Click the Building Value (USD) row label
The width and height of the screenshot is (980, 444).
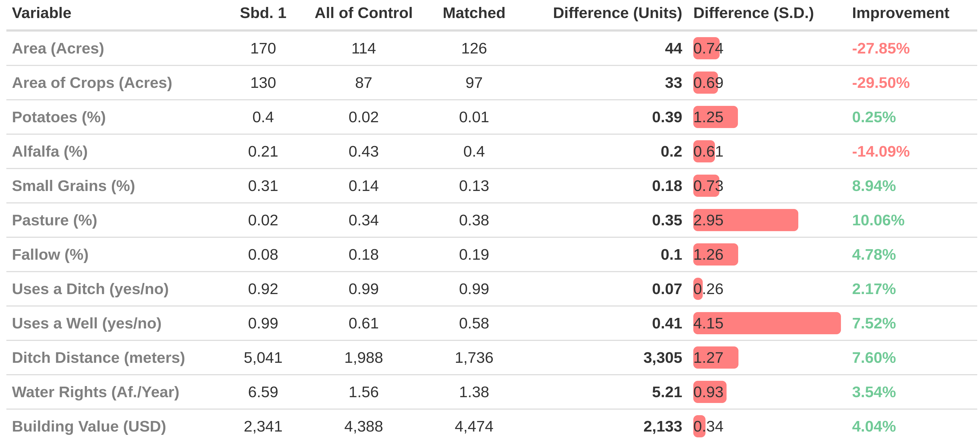pyautogui.click(x=89, y=427)
